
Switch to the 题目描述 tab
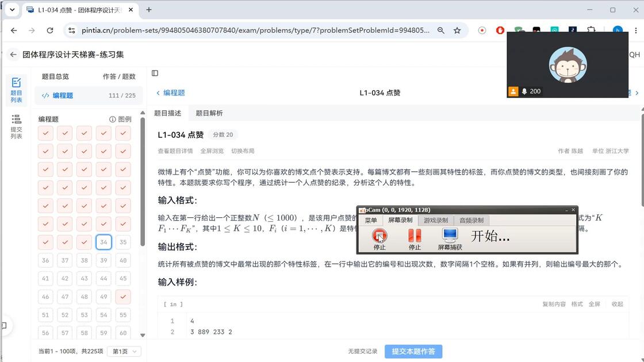[167, 113]
